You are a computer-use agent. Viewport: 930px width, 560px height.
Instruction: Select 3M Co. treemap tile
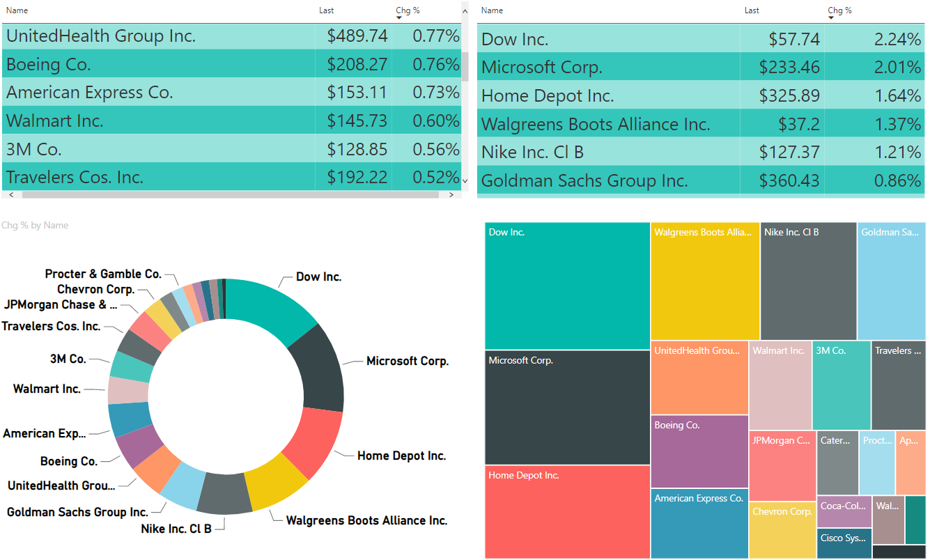tap(842, 385)
